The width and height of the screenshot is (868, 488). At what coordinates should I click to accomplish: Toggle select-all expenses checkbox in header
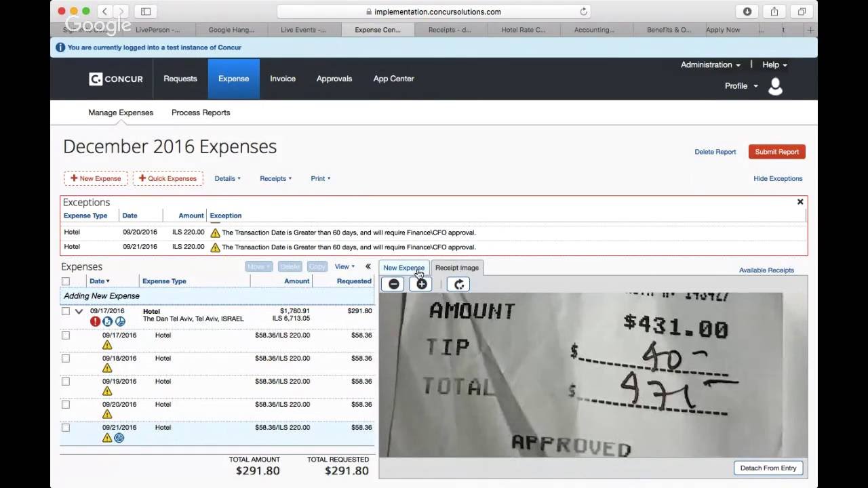[66, 281]
